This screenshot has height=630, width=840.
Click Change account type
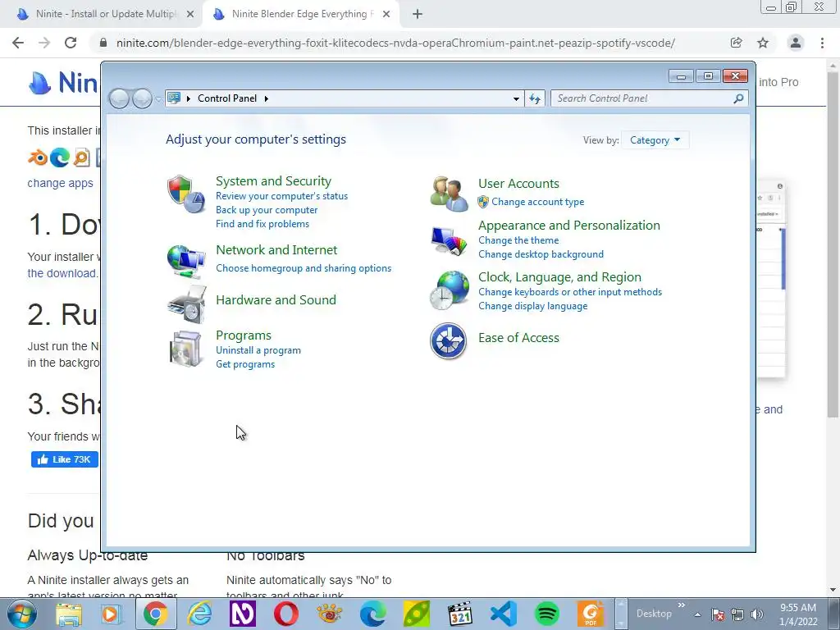[x=538, y=202]
